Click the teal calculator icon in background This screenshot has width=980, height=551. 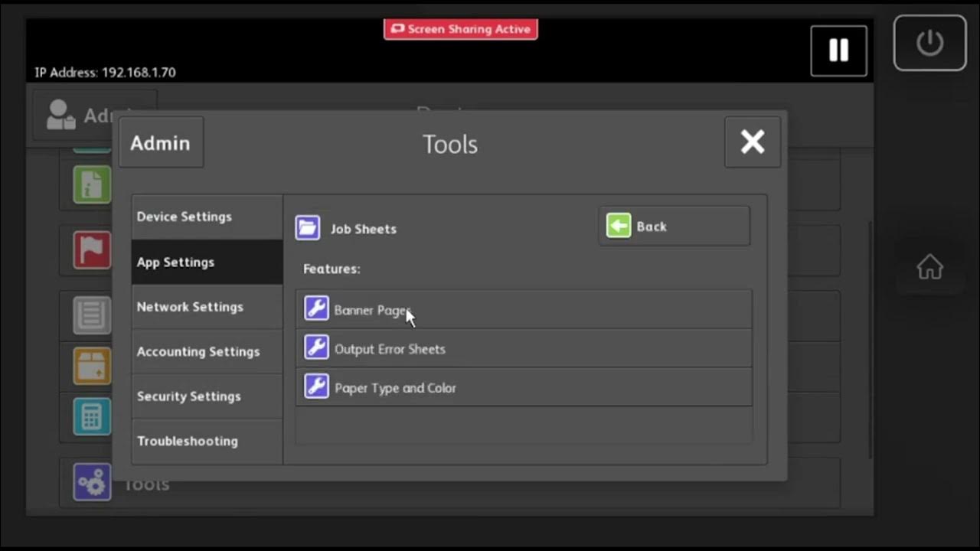pos(92,416)
